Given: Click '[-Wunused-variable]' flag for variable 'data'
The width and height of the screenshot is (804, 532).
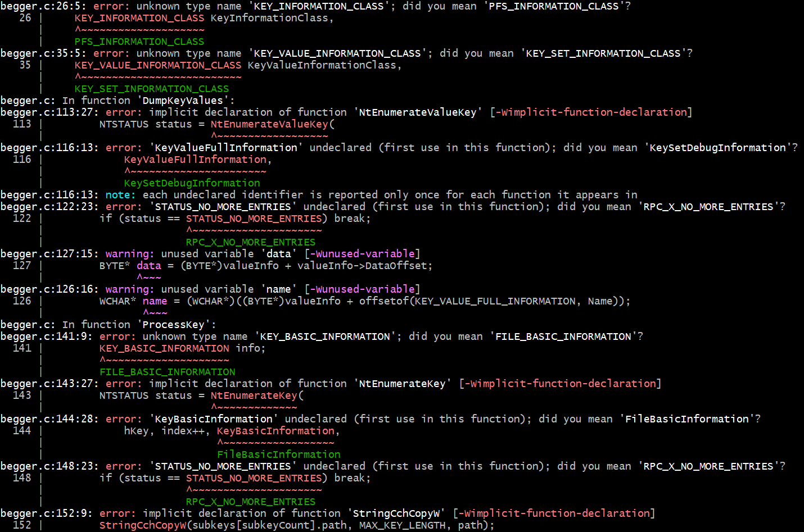Looking at the screenshot, I should pyautogui.click(x=362, y=254).
